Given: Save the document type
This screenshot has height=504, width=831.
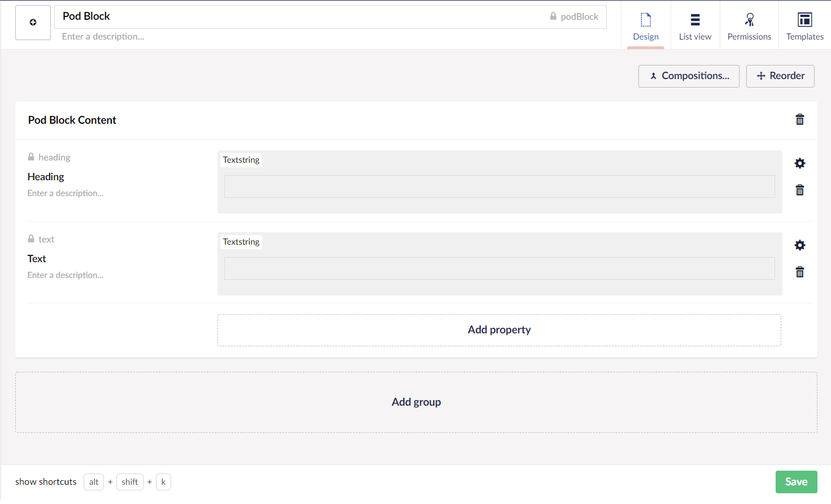Looking at the screenshot, I should pyautogui.click(x=796, y=482).
